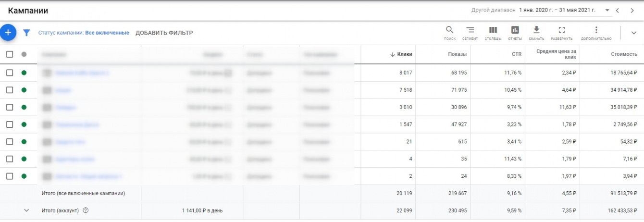Click ДОБАВИТЬ ФИЛЬТР button

[x=164, y=33]
